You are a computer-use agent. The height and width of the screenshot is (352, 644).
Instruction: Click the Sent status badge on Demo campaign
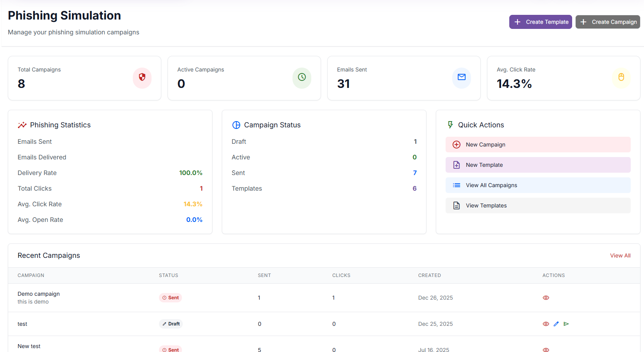(x=170, y=297)
